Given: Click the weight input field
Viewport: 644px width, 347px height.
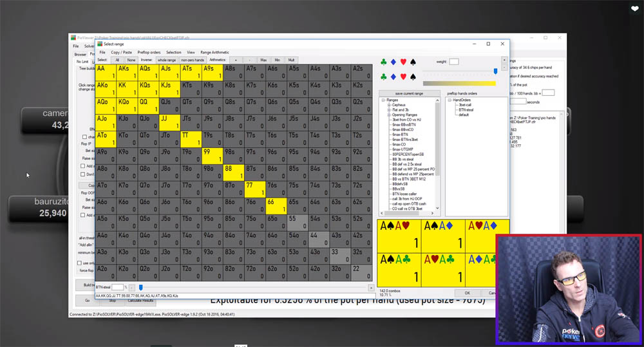Looking at the screenshot, I should [454, 62].
